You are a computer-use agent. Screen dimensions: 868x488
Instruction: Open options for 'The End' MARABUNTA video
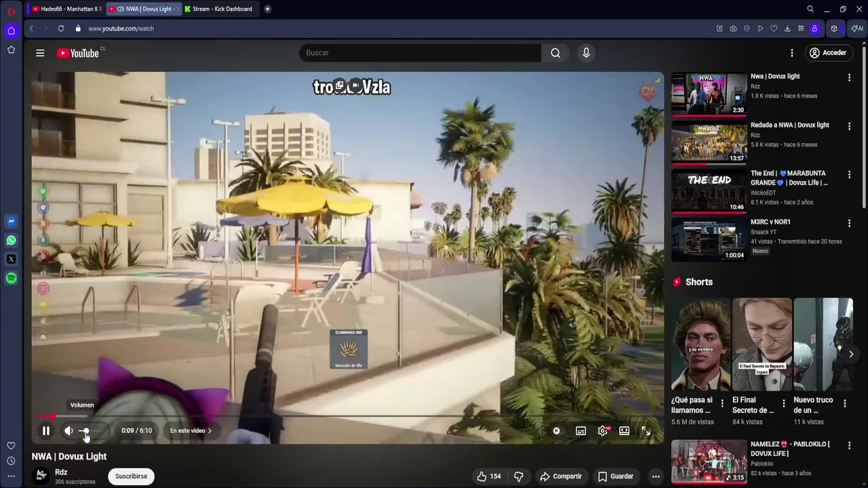849,175
